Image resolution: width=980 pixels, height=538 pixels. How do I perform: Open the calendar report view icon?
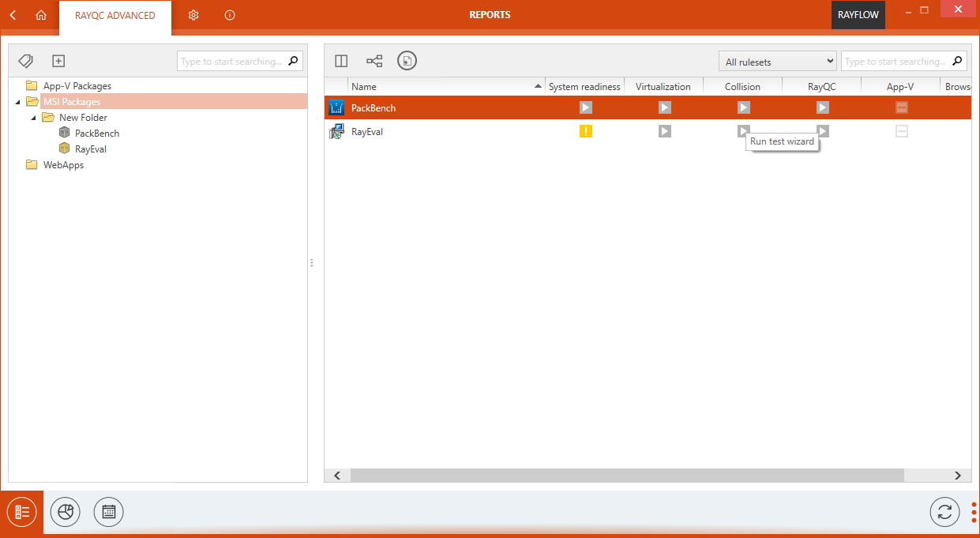[108, 512]
